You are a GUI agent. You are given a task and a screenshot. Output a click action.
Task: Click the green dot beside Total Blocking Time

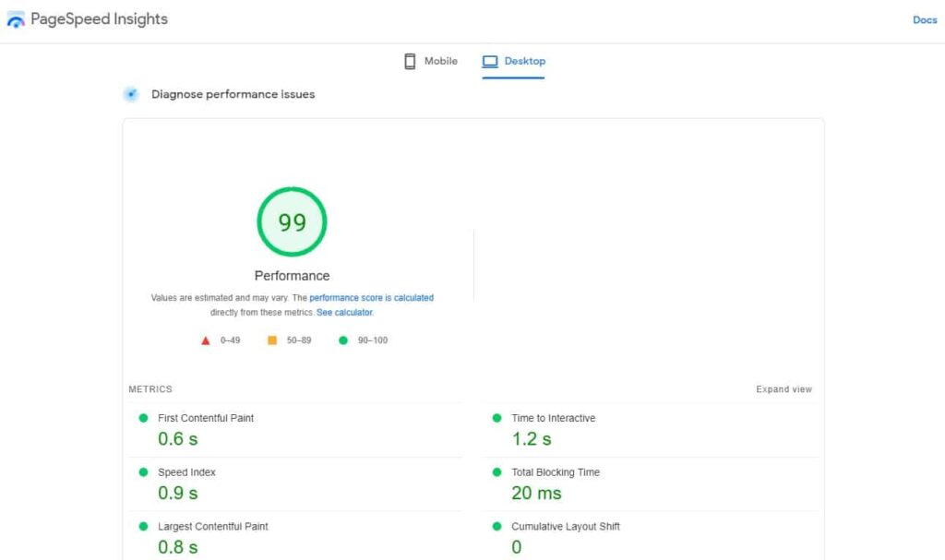(496, 472)
